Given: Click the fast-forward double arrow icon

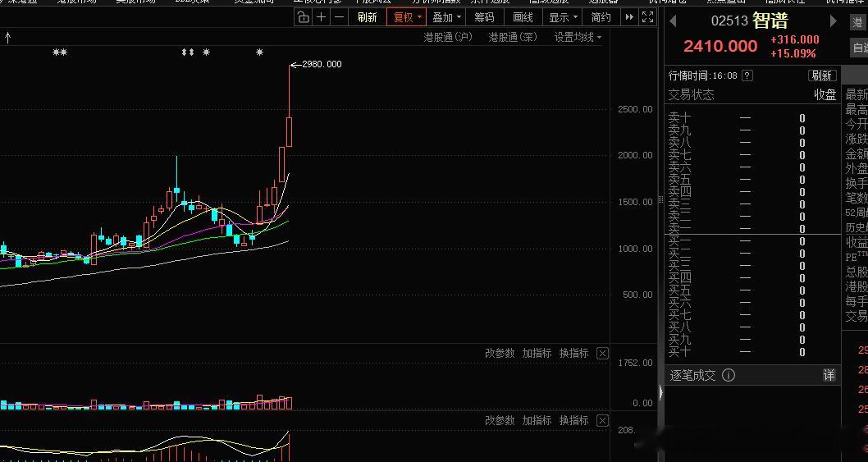Looking at the screenshot, I should pos(629,17).
